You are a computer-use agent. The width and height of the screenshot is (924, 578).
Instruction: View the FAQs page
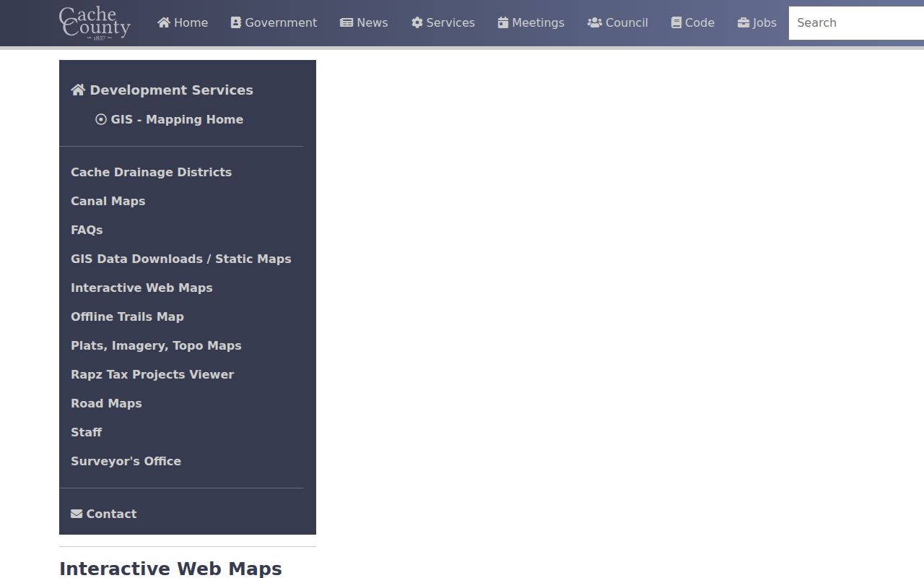pos(87,230)
